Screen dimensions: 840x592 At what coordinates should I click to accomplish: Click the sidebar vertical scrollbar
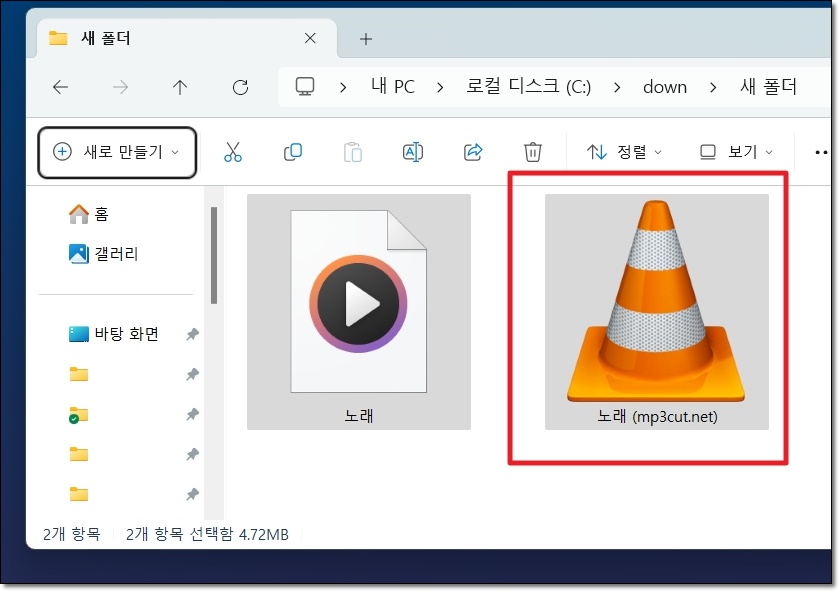pos(214,256)
